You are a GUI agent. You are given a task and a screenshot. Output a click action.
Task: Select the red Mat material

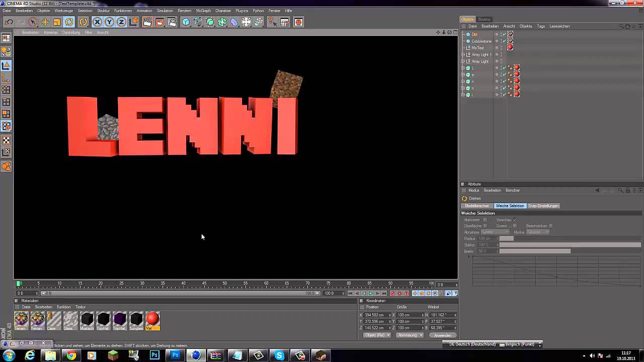[x=152, y=321]
